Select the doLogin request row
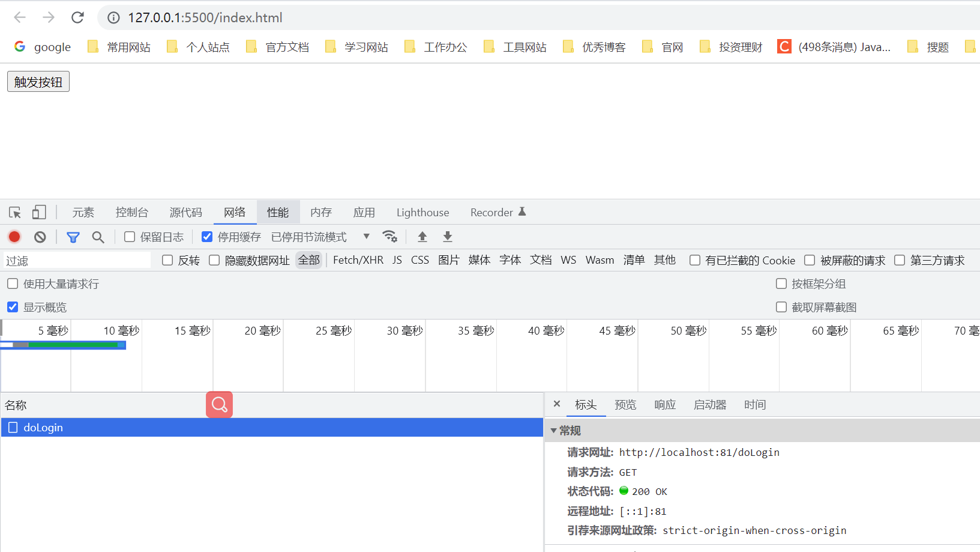The image size is (980, 552). tap(272, 427)
